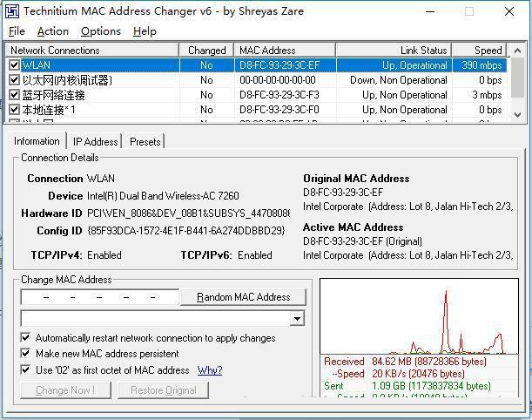Select the WLAN connection row
The width and height of the screenshot is (532, 420).
(x=256, y=64)
